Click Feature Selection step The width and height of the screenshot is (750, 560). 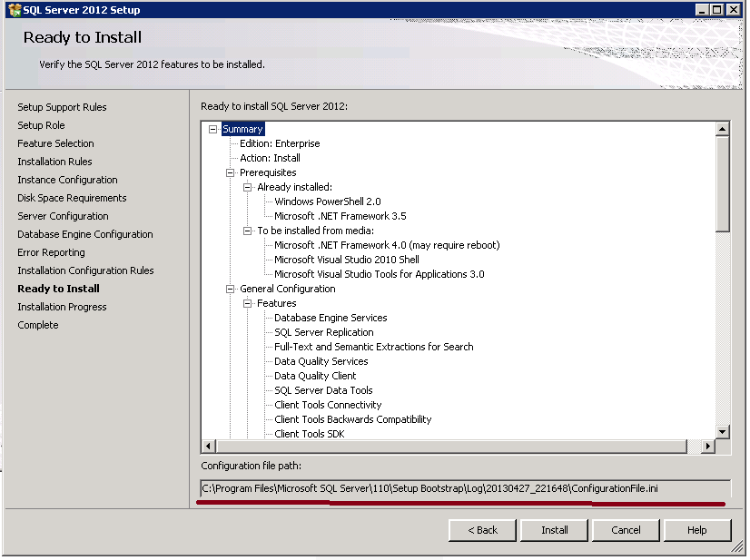pyautogui.click(x=55, y=143)
